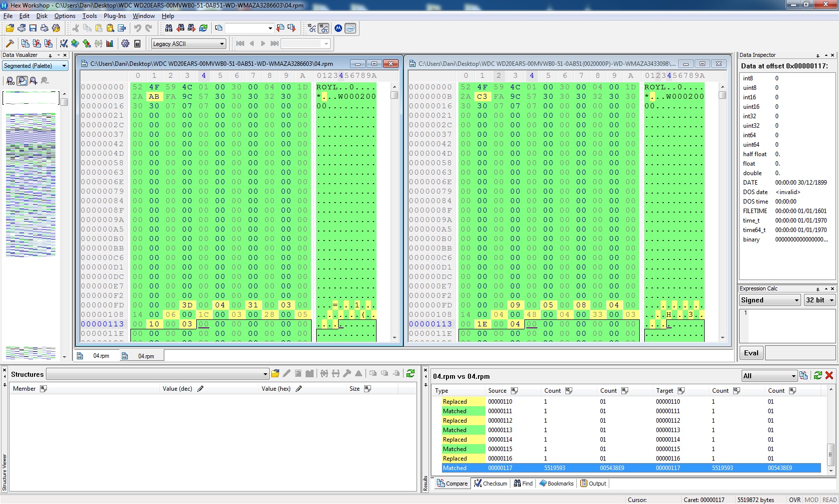839x504 pixels.
Task: Click the Eval button in Expression Calc
Action: point(751,353)
